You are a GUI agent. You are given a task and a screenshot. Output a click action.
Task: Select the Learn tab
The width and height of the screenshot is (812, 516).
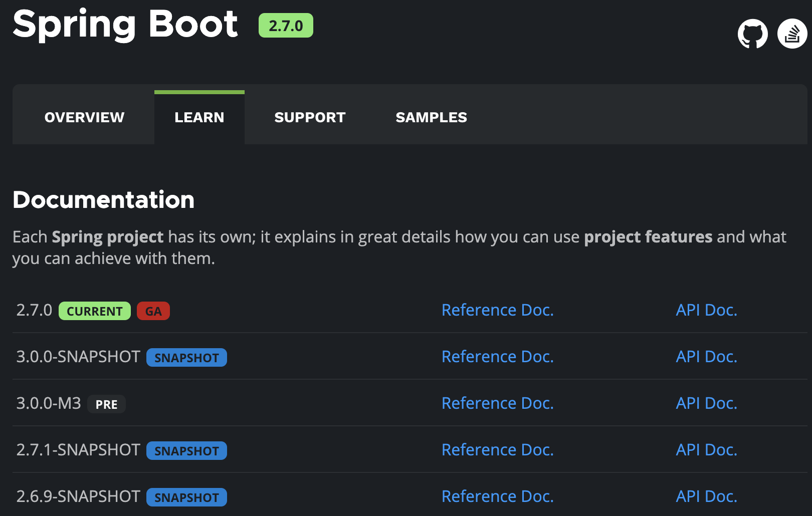pyautogui.click(x=199, y=117)
